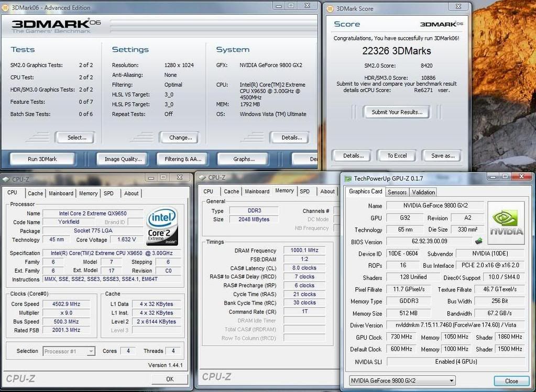Click the Resolution 1280 x 1024 setting
Screen dimensions: 536x392
(x=179, y=65)
